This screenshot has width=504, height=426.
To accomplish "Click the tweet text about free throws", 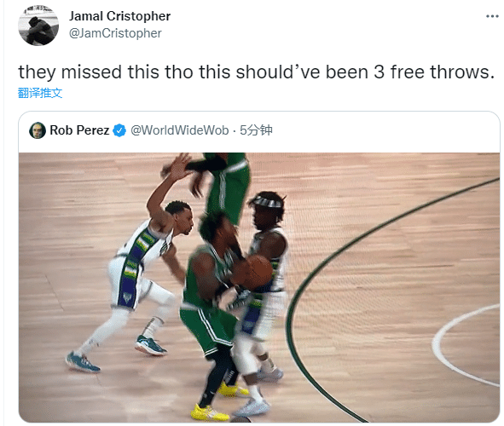I will (256, 72).
